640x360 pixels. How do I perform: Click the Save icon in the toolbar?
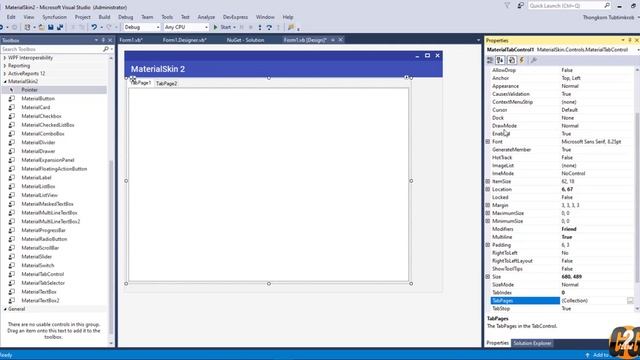point(51,27)
